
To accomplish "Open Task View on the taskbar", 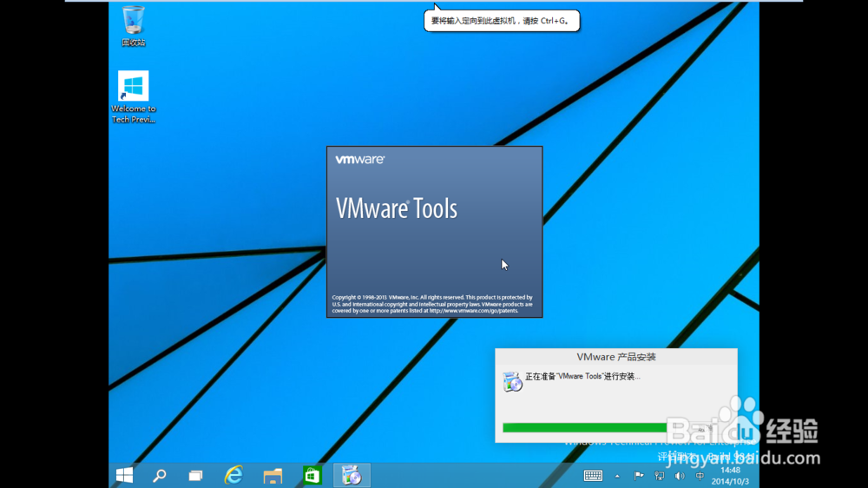I will coord(195,475).
